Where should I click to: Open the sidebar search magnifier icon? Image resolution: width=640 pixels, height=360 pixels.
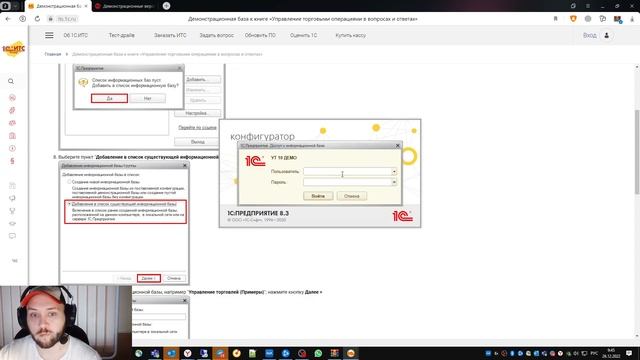11,81
